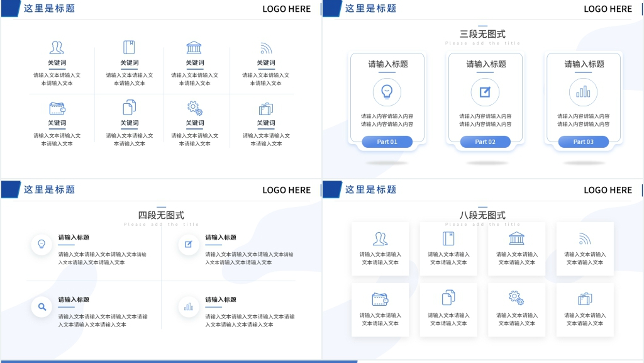
Task: Click the bar chart icon in Part 03 card
Action: click(x=583, y=92)
